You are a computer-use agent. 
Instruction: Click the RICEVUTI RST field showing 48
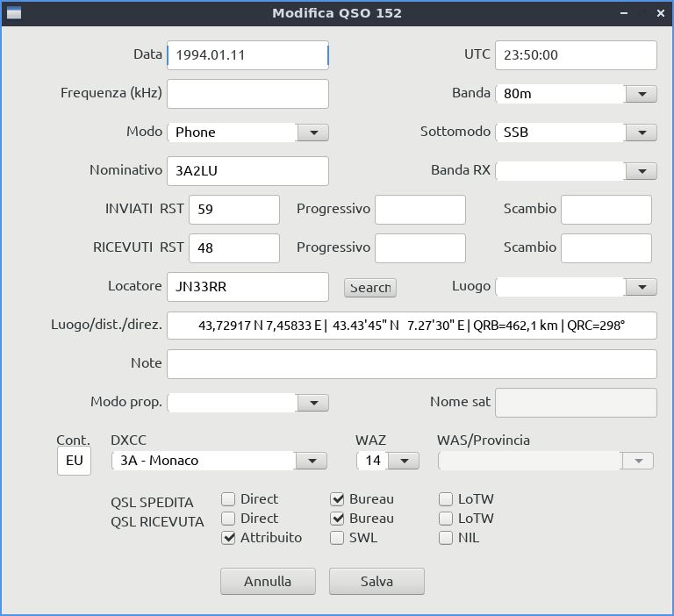pos(234,248)
